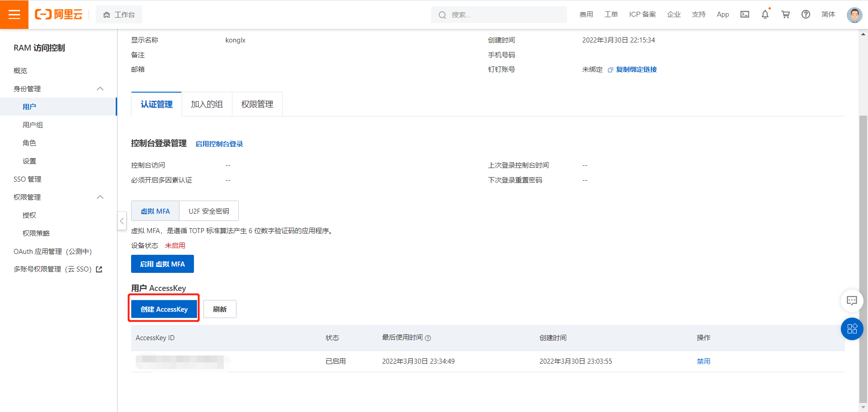
Task: Select the U2F 安全密钥 option
Action: pyautogui.click(x=208, y=211)
